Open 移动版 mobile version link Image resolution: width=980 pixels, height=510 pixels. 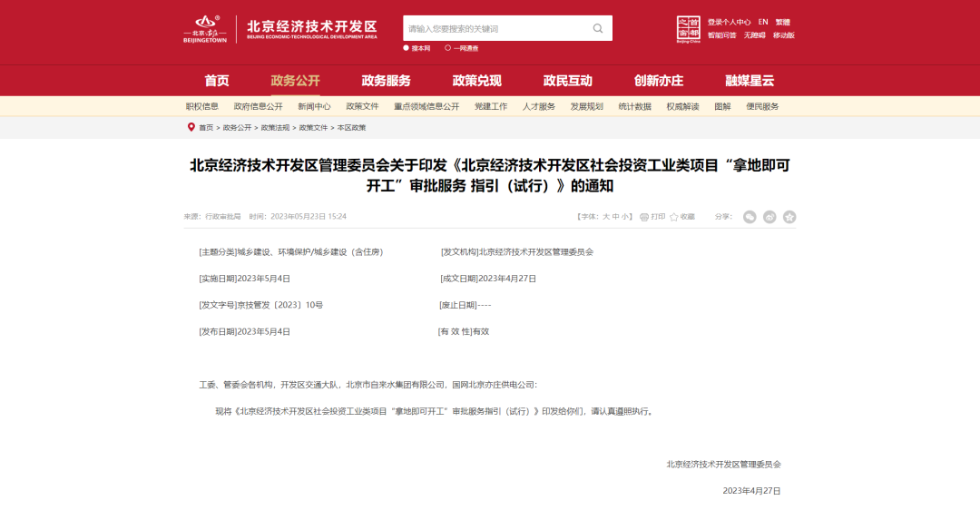[784, 35]
